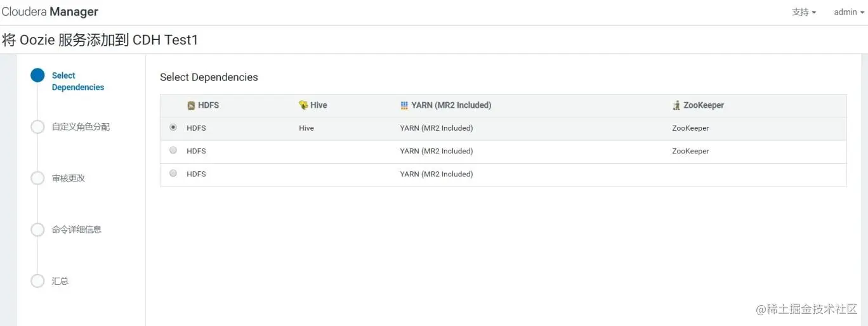Click the 命令详细信息 wizard step
Screen dimensions: 868x326
pyautogui.click(x=77, y=230)
